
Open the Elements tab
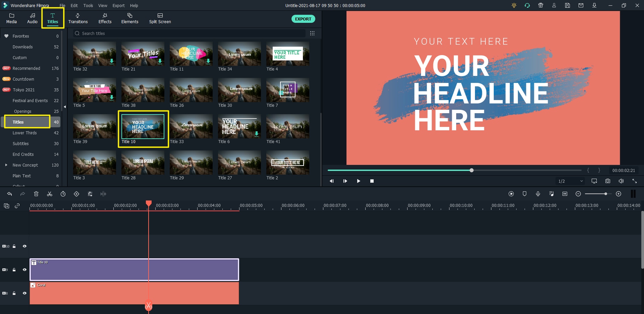tap(130, 18)
